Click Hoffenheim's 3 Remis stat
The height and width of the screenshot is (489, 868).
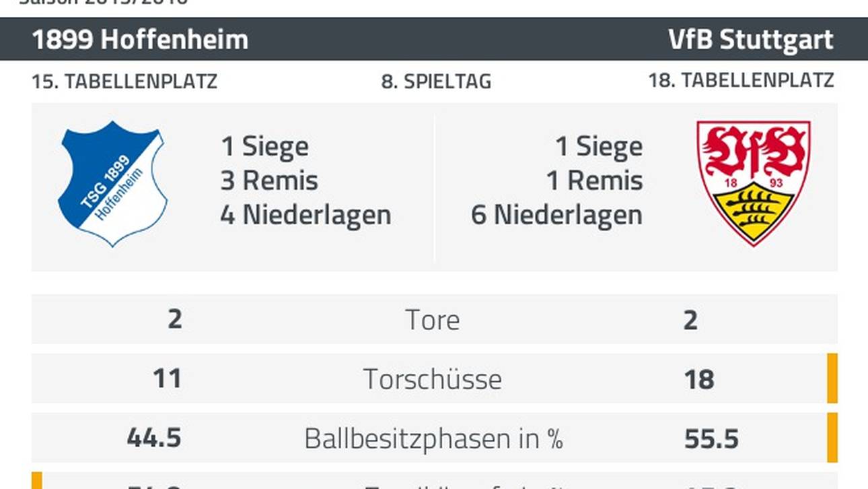tap(269, 181)
